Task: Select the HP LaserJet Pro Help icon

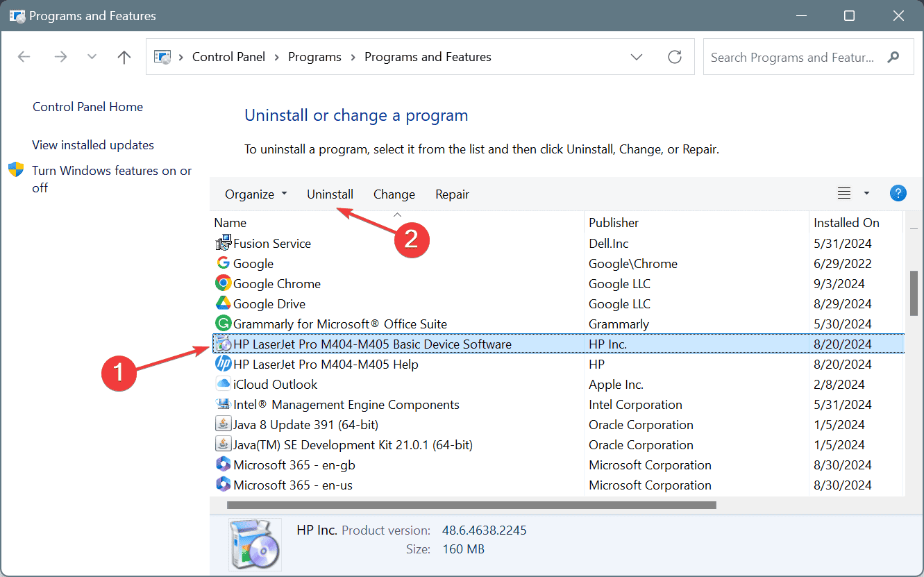Action: [x=223, y=365]
